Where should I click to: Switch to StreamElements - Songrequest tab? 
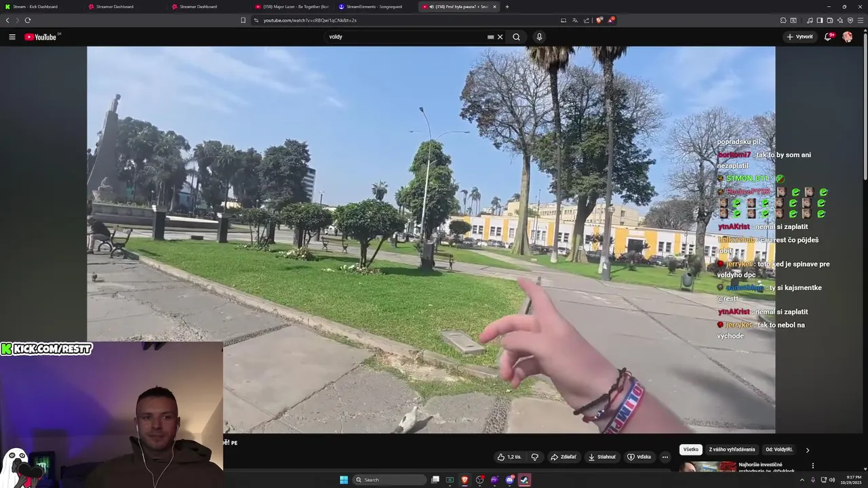click(374, 7)
